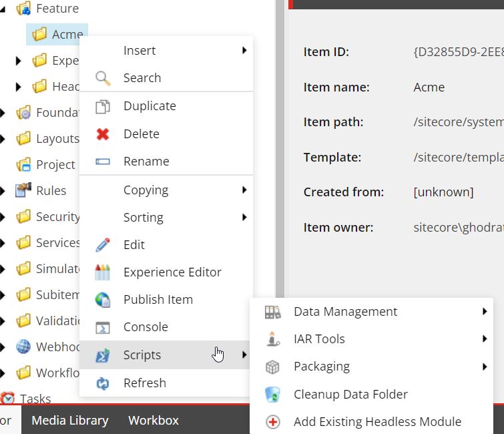Screen dimensions: 504x434
Task: Click the Feature folder icon in tree
Action: click(24, 8)
